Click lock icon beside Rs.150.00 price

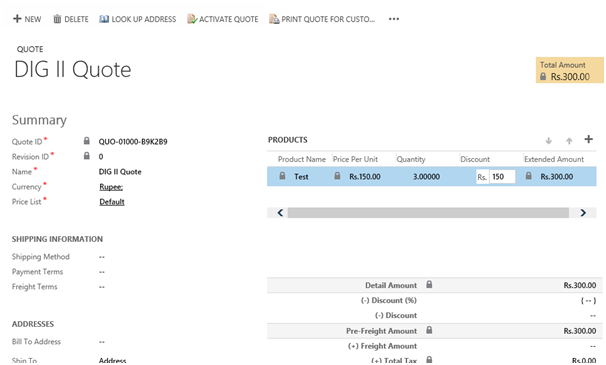click(x=337, y=176)
